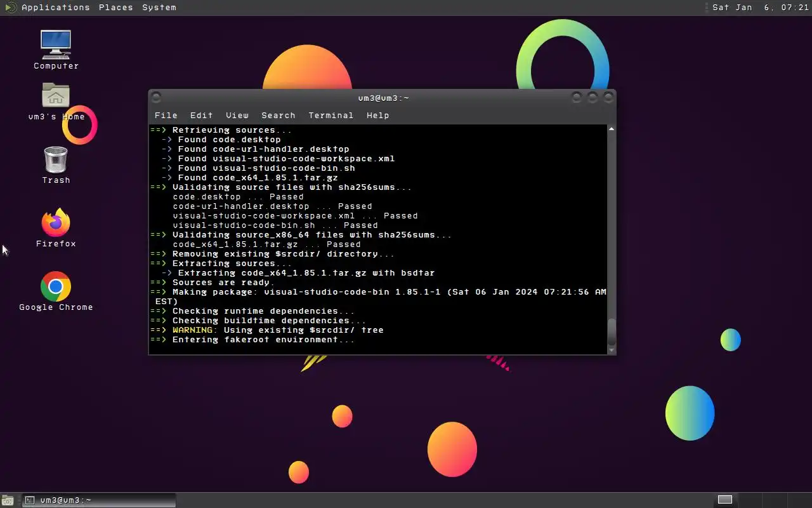Click 'Extracting code_x64_1.85.1.tar.gz with bsdtar' line
The width and height of the screenshot is (812, 508).
click(298, 273)
